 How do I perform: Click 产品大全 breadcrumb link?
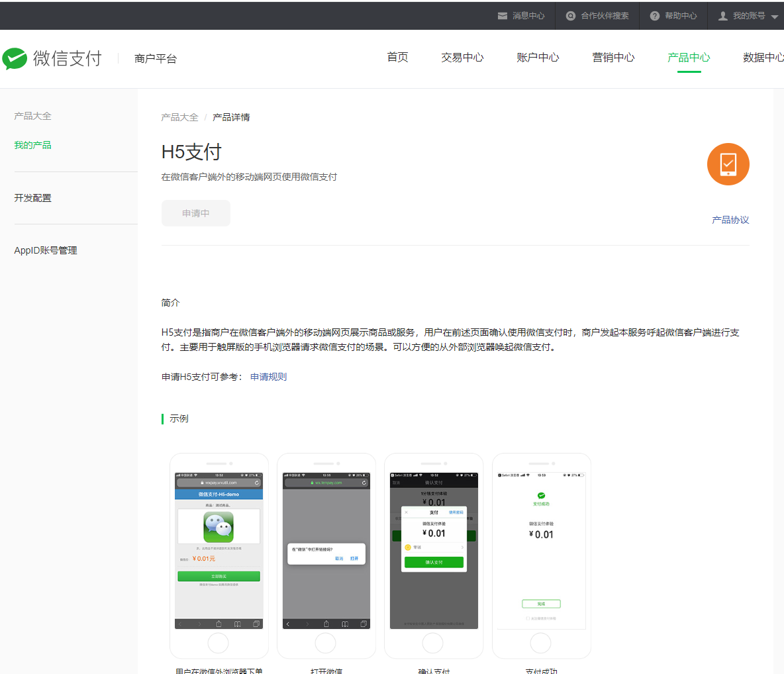tap(179, 117)
